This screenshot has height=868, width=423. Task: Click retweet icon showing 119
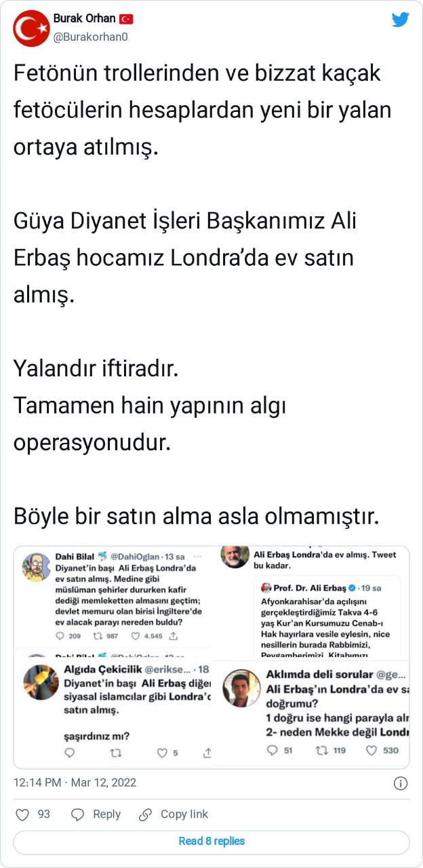[321, 750]
